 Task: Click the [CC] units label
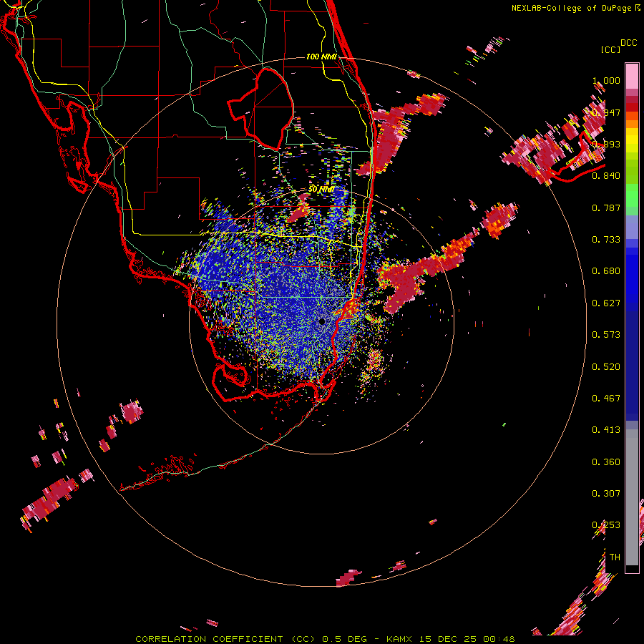click(610, 49)
